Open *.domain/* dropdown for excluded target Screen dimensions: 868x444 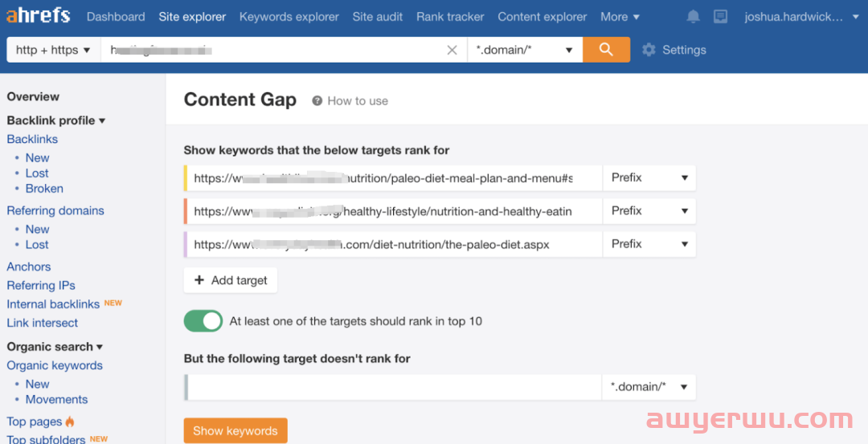click(649, 387)
